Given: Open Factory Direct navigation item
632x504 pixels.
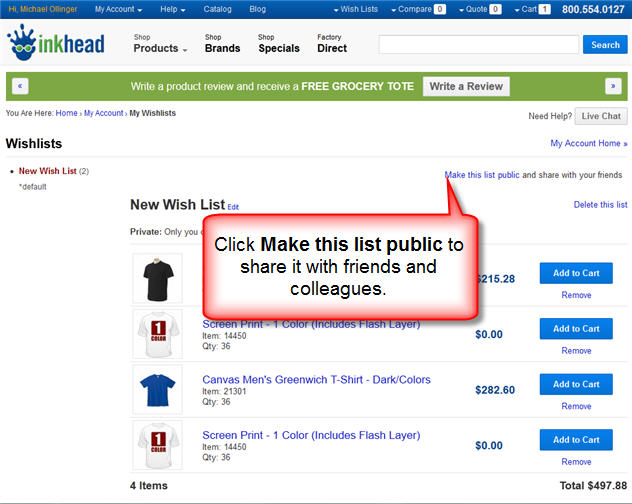Looking at the screenshot, I should [332, 43].
